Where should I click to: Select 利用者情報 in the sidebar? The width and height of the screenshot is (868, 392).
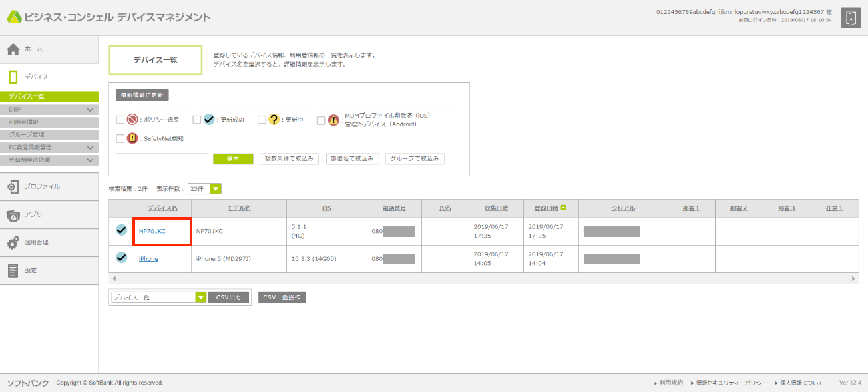pos(24,122)
